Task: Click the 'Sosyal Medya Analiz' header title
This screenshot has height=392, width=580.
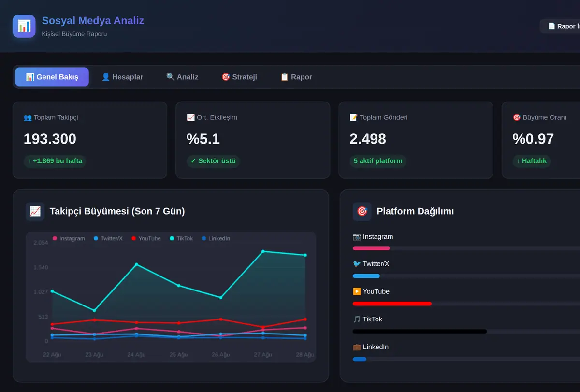Action: 93,20
